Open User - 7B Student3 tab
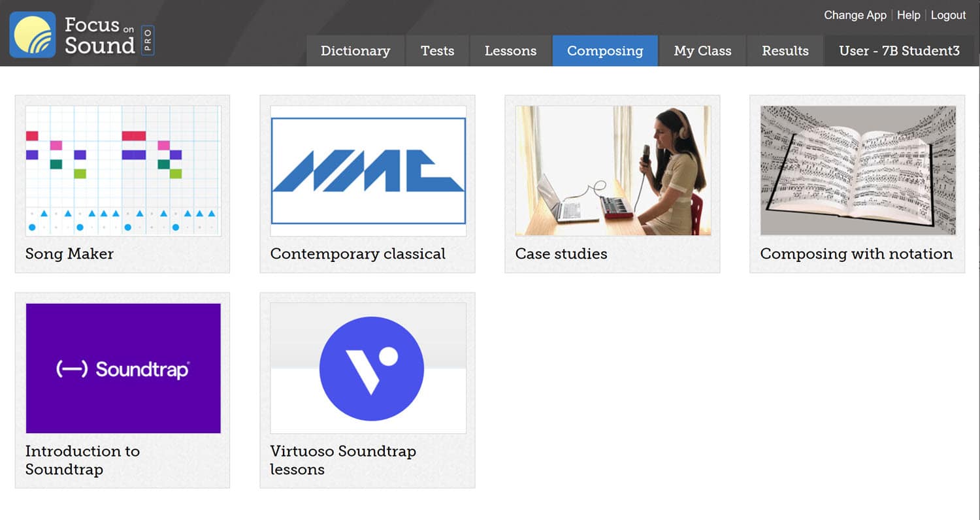Image resolution: width=980 pixels, height=520 pixels. 899,51
